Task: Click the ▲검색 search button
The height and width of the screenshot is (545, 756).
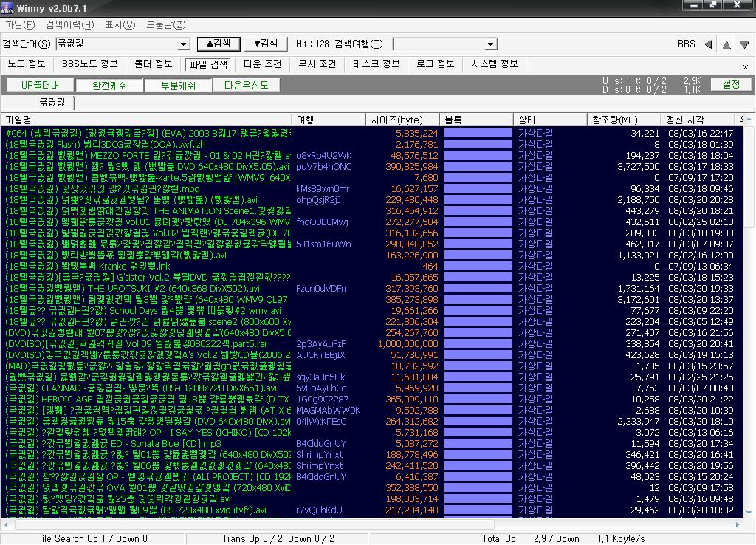Action: click(219, 44)
